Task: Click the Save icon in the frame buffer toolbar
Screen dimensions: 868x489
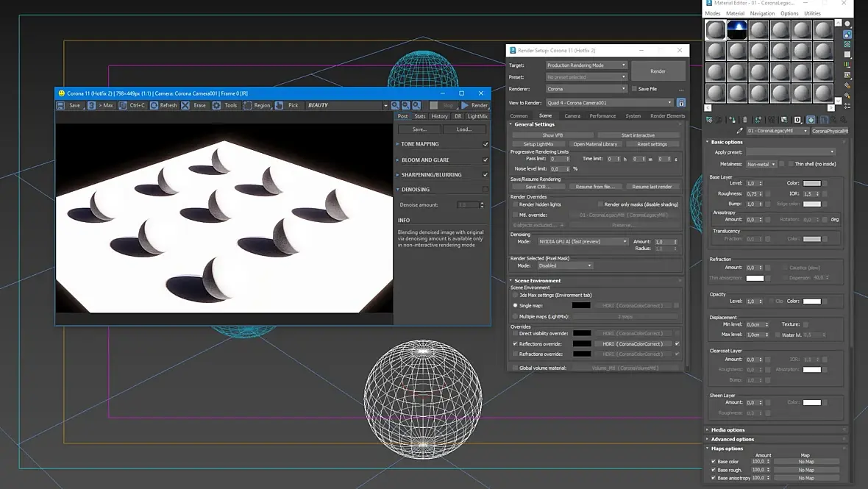Action: click(x=62, y=105)
